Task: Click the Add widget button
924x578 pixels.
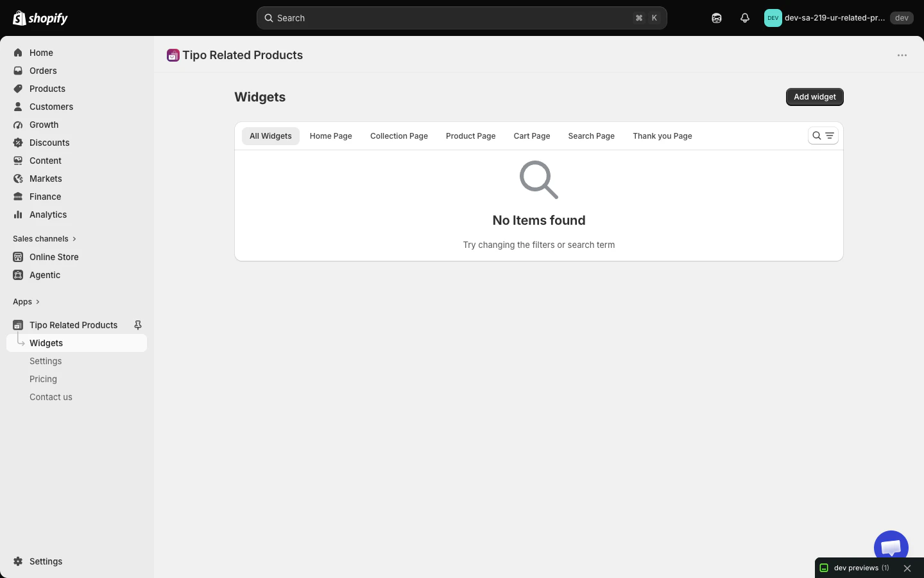Action: tap(815, 97)
